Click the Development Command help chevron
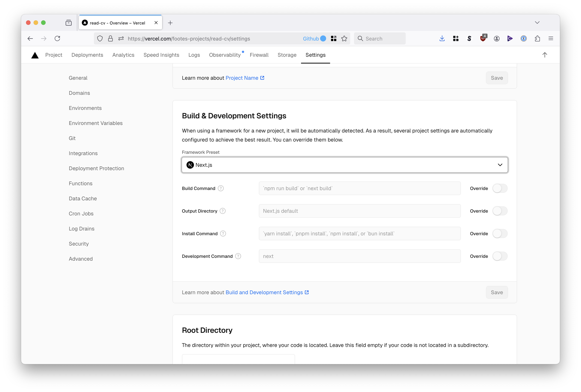Screen dimensions: 581x392 click(x=238, y=256)
